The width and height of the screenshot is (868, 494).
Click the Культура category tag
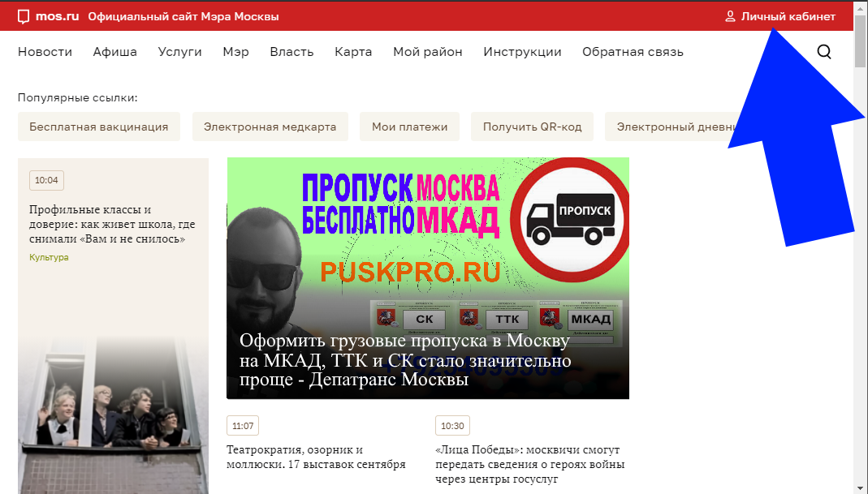pos(49,257)
